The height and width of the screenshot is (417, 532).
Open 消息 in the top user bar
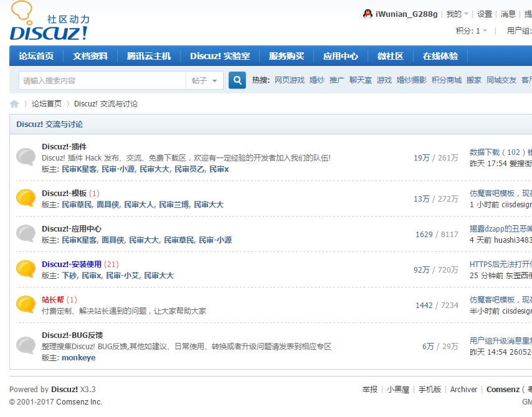point(508,14)
